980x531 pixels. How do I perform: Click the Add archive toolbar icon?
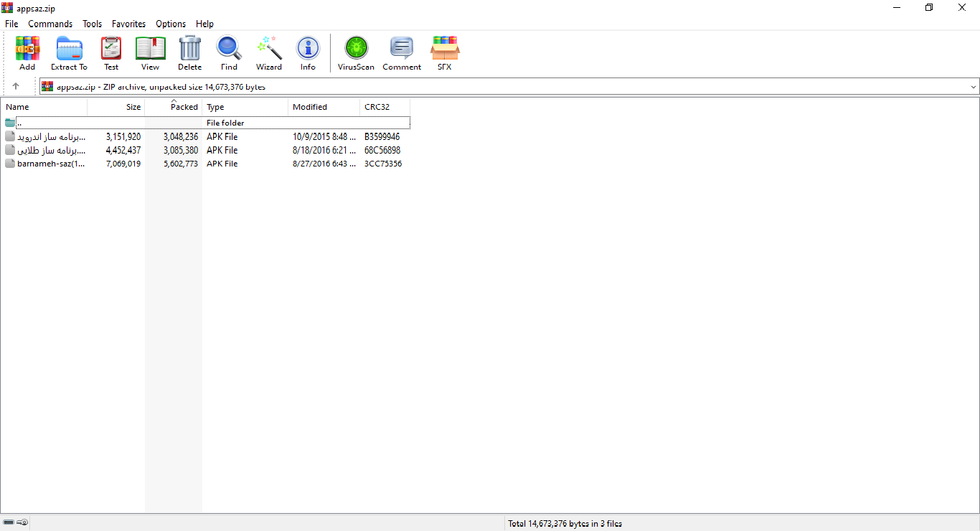tap(27, 53)
